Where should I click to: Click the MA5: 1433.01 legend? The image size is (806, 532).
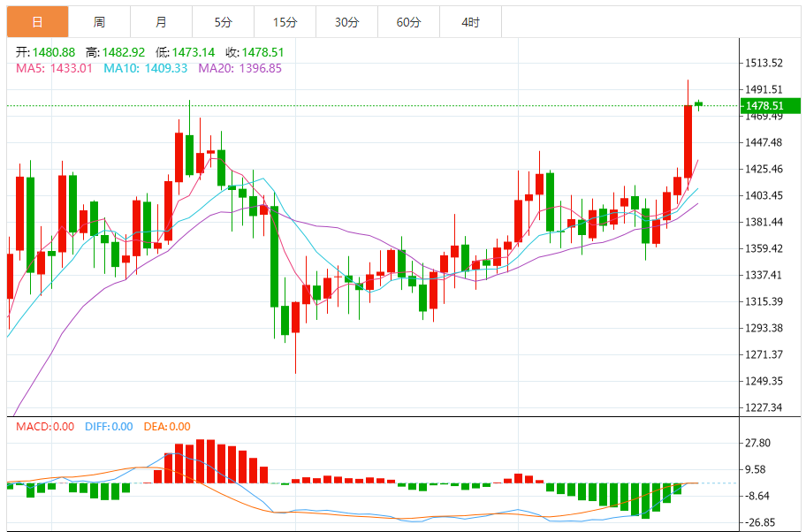coord(54,68)
